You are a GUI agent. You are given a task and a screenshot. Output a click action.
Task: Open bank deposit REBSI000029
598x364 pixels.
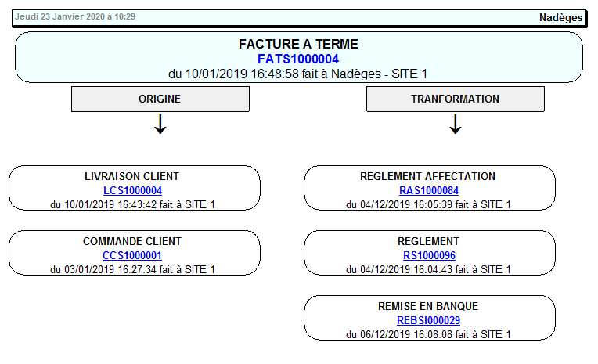(x=428, y=320)
